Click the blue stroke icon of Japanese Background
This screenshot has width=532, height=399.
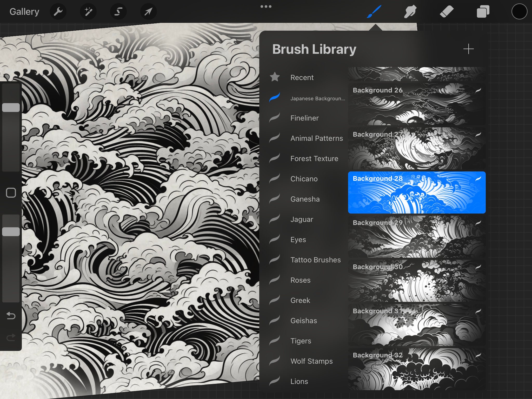[275, 97]
